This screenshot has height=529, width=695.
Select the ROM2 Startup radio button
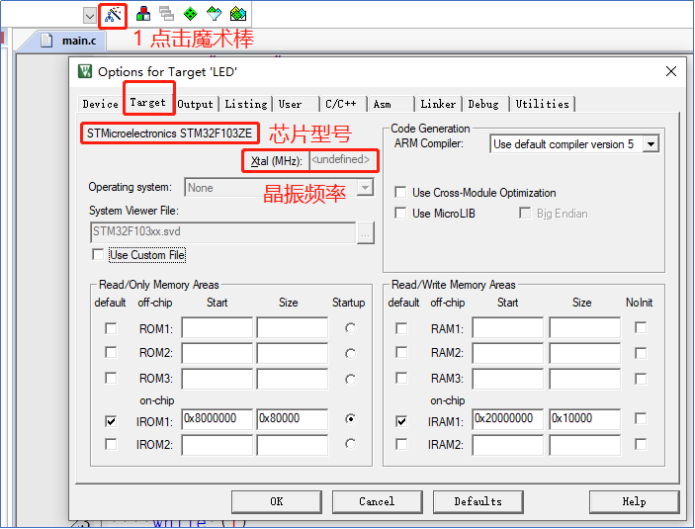tap(350, 353)
